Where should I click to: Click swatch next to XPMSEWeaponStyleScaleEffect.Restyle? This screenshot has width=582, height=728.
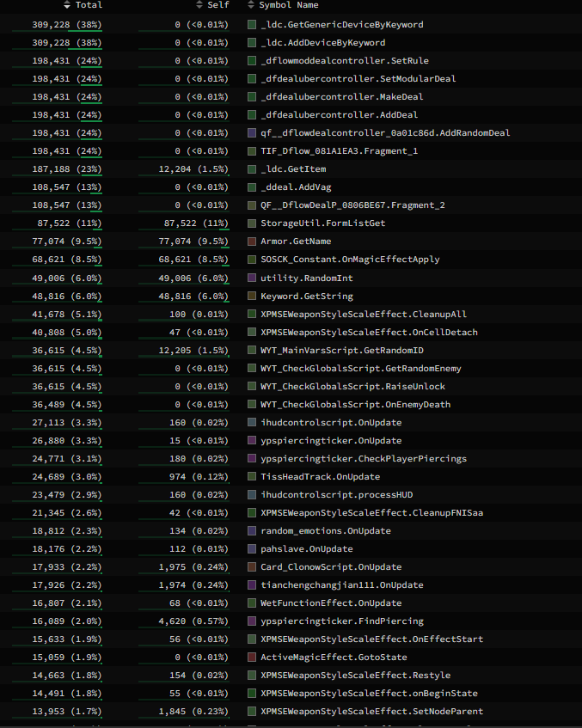[x=252, y=676]
